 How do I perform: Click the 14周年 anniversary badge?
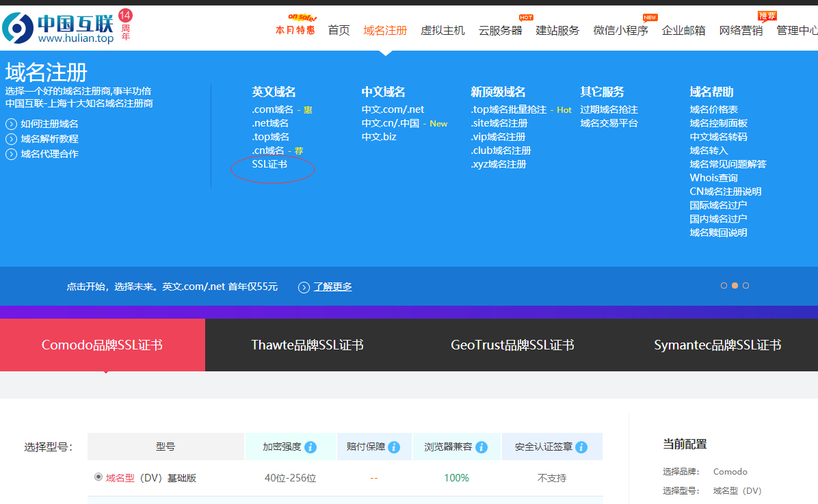125,24
